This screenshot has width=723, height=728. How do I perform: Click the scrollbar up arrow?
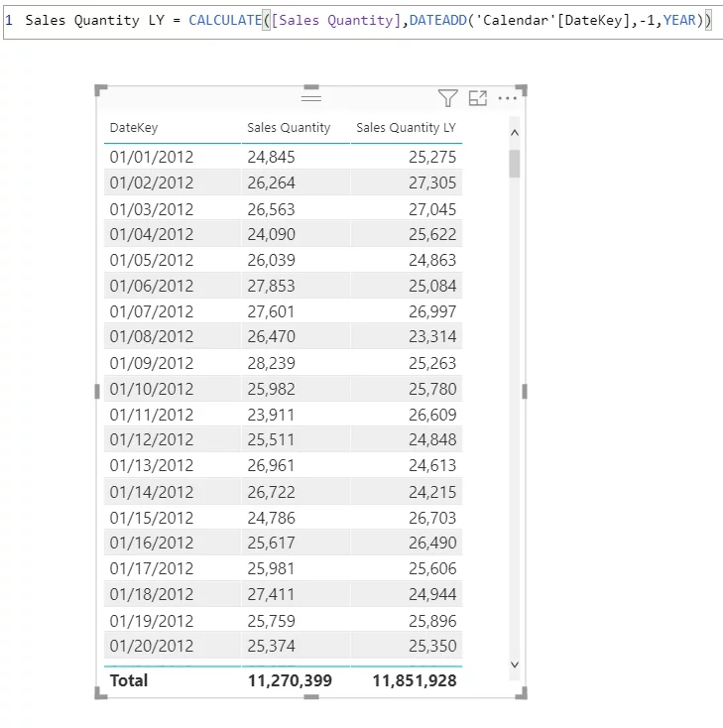click(x=515, y=133)
